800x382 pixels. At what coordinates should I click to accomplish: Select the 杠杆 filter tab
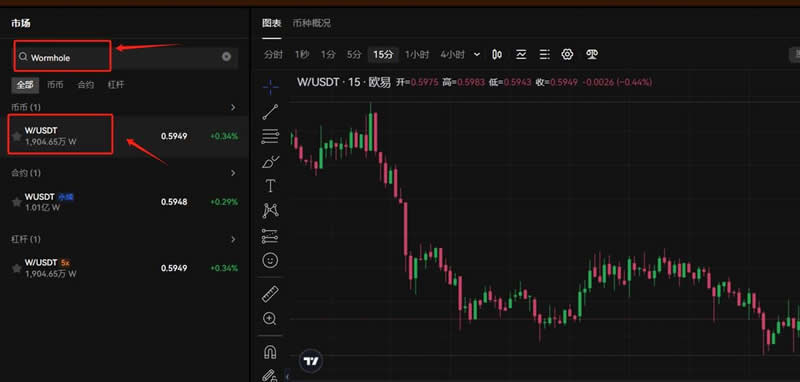coord(116,85)
